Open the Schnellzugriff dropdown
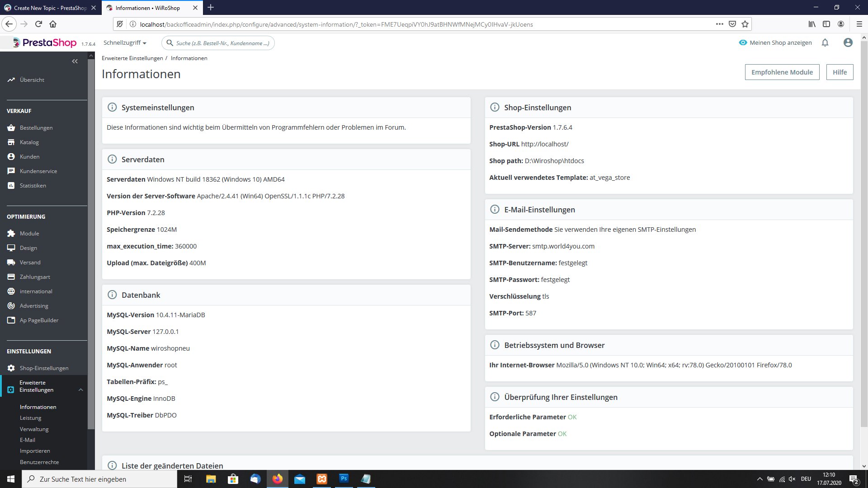868x488 pixels. tap(125, 43)
